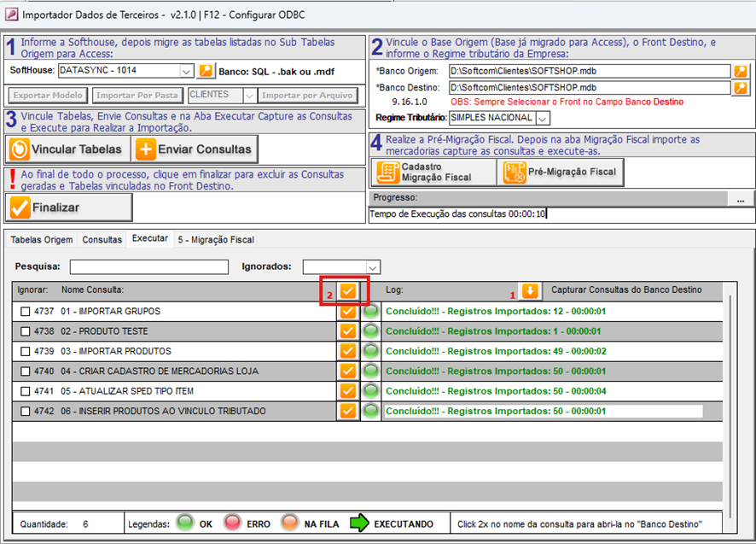Switch to the Tabelas Origem tab
This screenshot has width=756, height=544.
41,240
